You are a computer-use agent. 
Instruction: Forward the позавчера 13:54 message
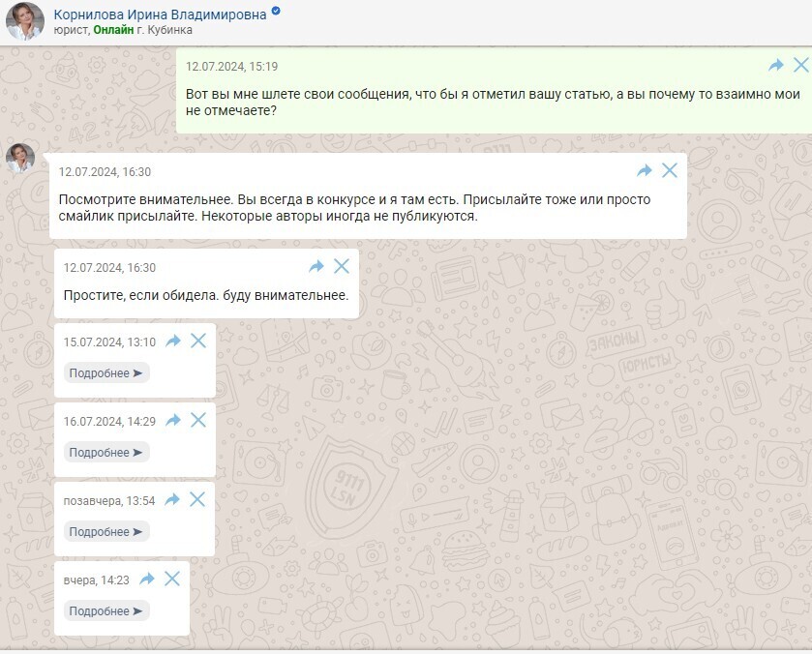click(172, 499)
